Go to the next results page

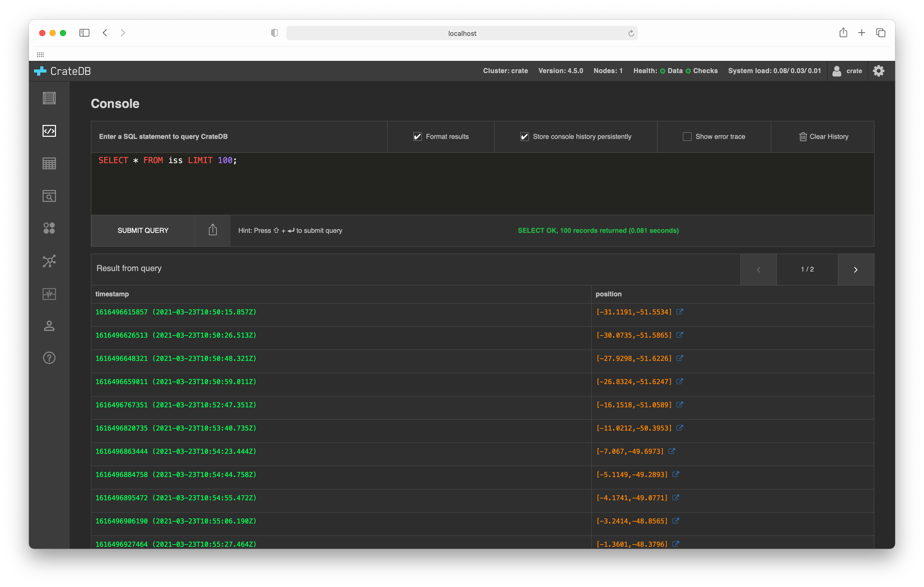coord(856,269)
